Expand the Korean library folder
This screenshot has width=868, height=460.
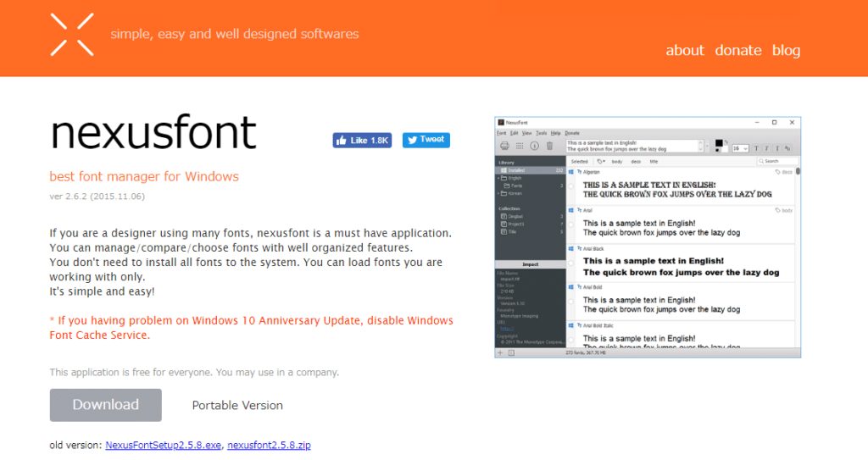tap(498, 194)
